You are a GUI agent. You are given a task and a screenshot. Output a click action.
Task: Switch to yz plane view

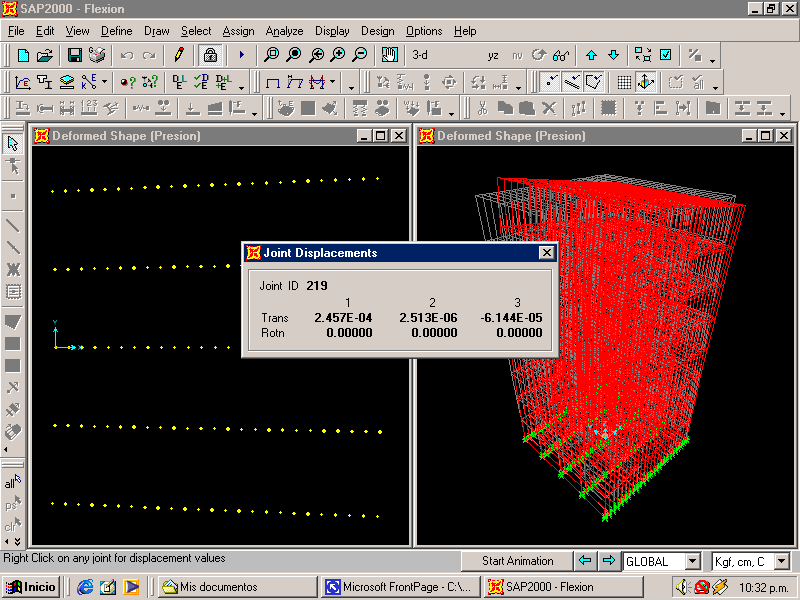click(493, 55)
